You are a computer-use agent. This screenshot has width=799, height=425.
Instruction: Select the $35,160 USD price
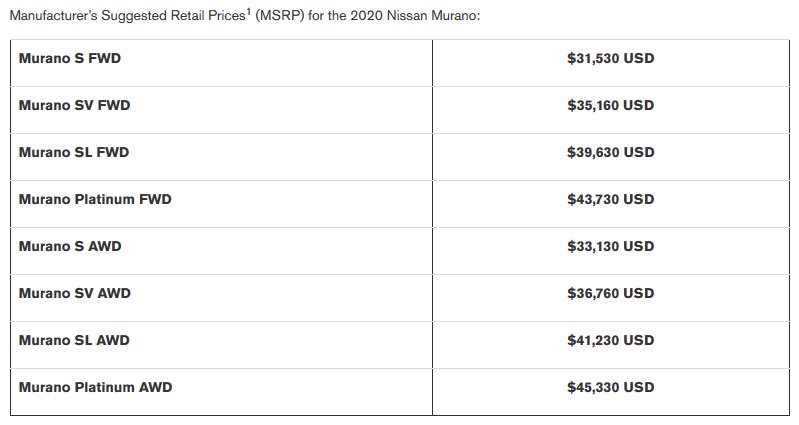(x=610, y=105)
